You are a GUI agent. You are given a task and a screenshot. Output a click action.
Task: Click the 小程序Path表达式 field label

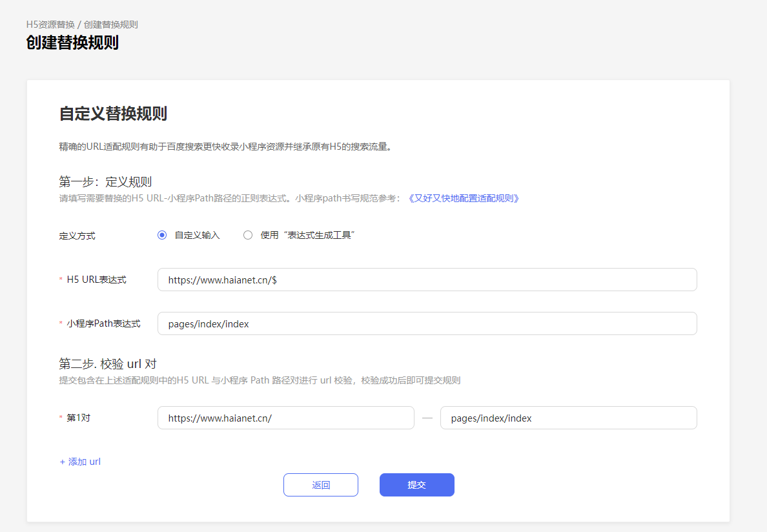coord(103,323)
